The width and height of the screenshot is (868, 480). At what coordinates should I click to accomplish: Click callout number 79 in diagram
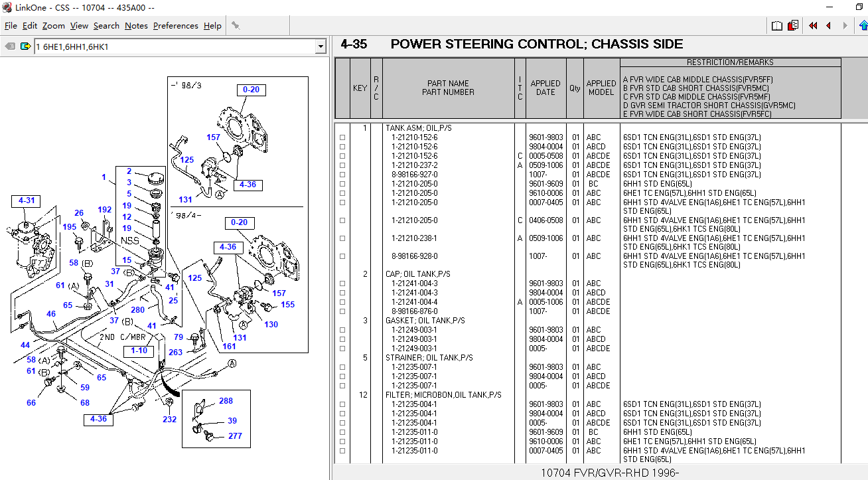(x=179, y=337)
